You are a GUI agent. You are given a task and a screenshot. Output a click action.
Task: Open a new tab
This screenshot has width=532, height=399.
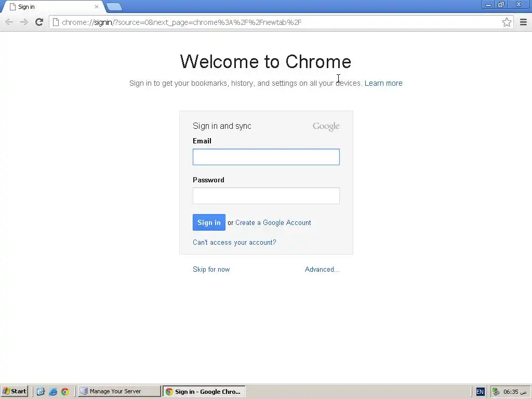[x=114, y=7]
